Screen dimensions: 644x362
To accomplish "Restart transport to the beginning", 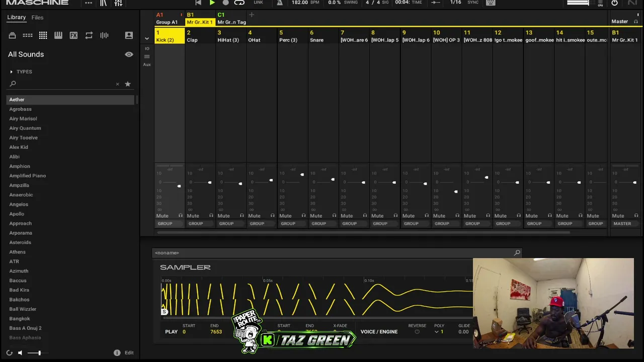I will 198,3.
